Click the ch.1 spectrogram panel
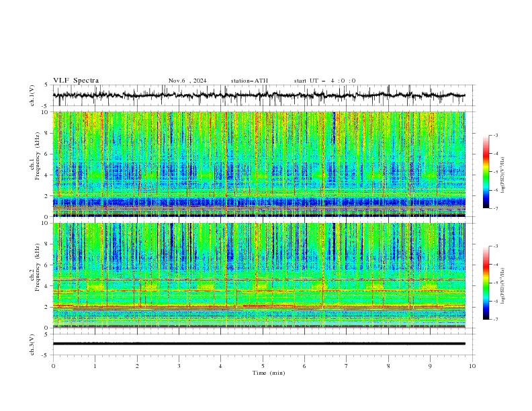The width and height of the screenshot is (532, 411). pos(259,164)
